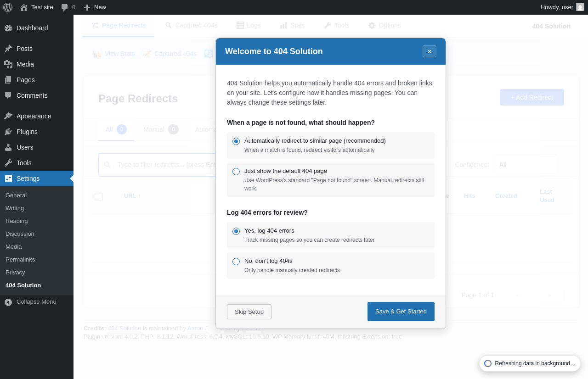Viewport: 588px width, 379px height.
Task: Choose No, don't log 404s option
Action: click(236, 262)
